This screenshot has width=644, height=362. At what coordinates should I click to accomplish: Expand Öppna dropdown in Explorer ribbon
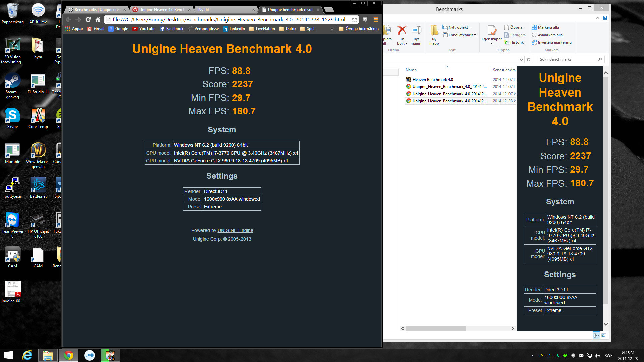coord(515,27)
